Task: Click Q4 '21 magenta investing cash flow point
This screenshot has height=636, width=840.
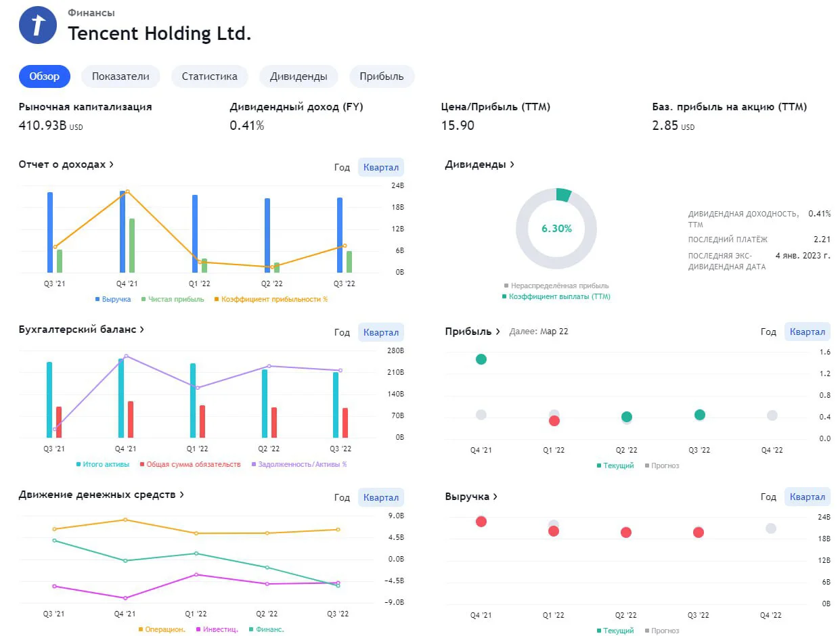Action: [x=125, y=598]
